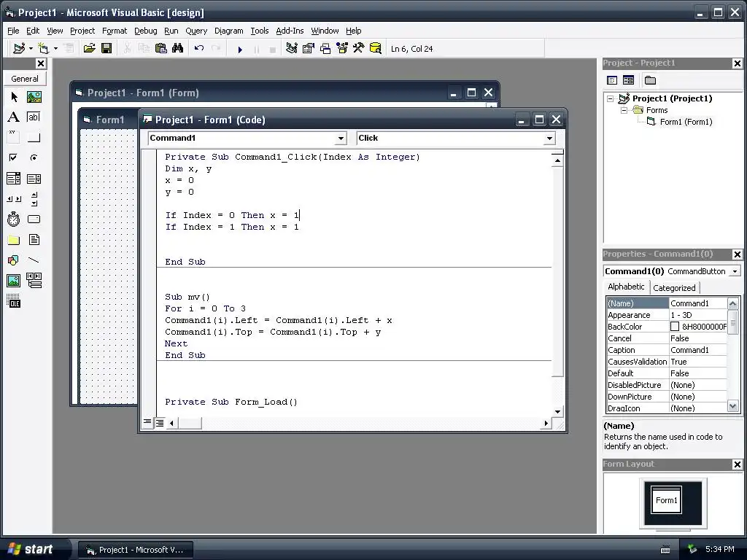Switch code window to Full Module View

(160, 422)
